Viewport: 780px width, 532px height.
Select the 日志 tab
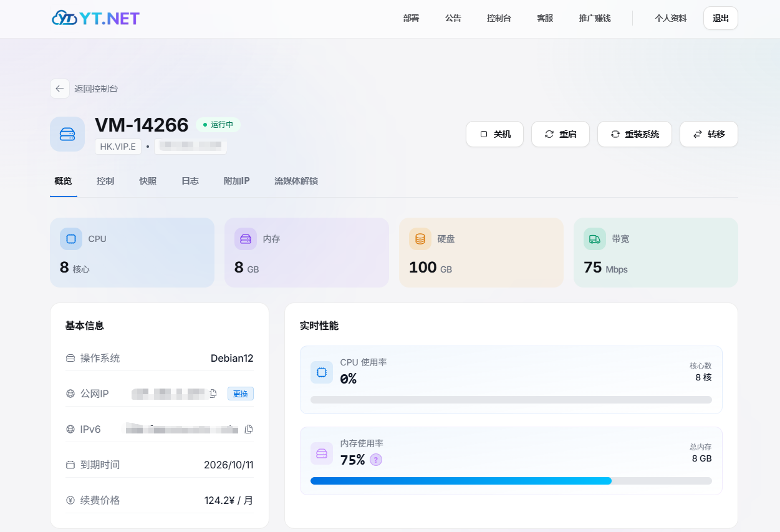(x=190, y=181)
